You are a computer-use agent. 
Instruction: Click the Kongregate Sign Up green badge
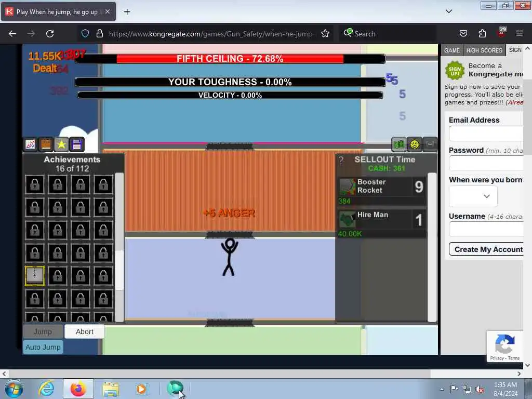pyautogui.click(x=455, y=71)
